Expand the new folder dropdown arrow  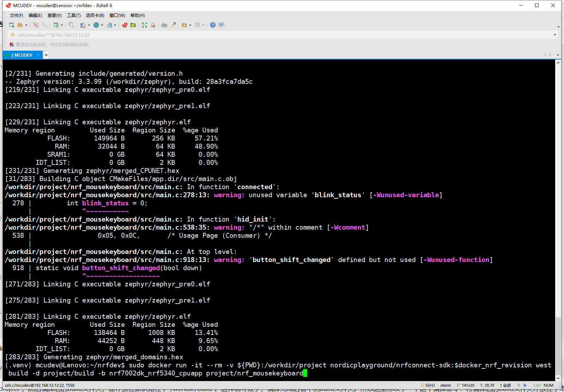190,25
